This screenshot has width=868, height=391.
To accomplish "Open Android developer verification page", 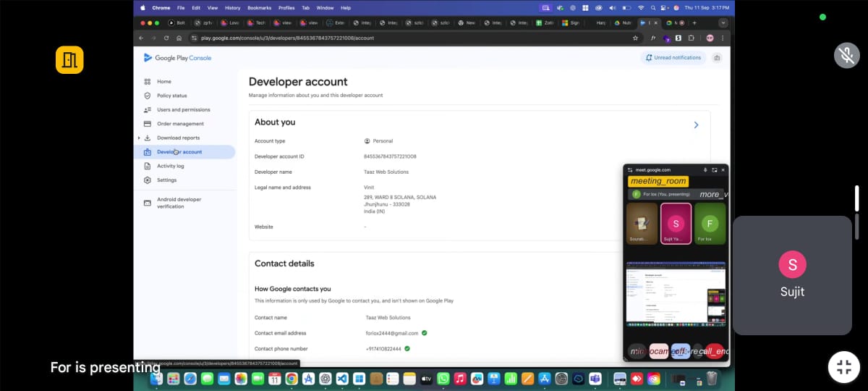I will (179, 203).
